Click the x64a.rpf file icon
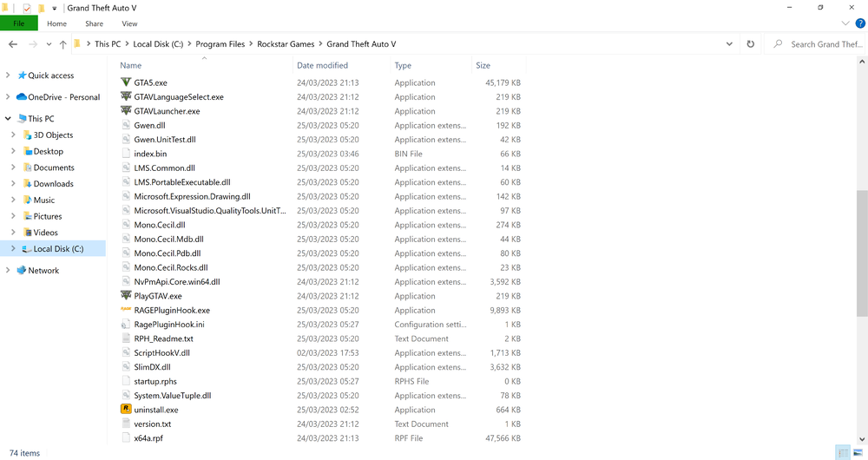868x460 pixels. pos(126,437)
